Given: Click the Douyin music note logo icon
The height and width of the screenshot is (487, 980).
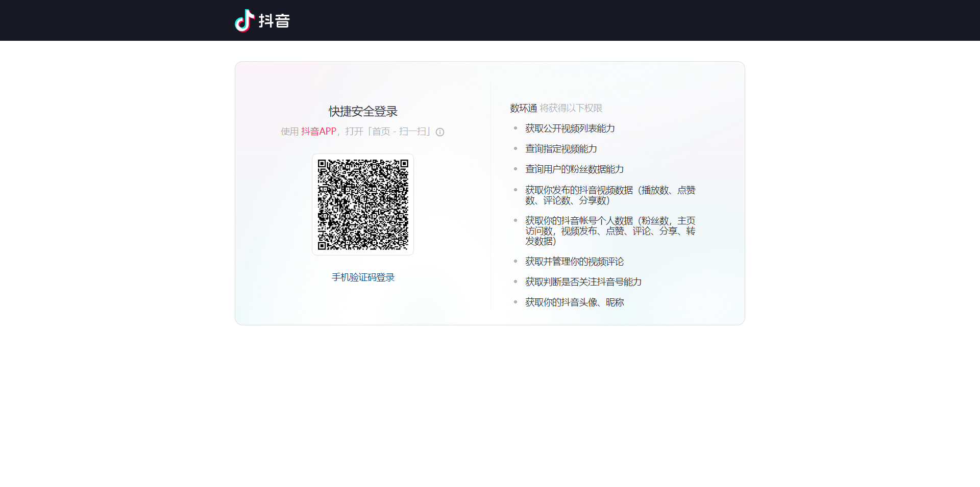Looking at the screenshot, I should 244,20.
